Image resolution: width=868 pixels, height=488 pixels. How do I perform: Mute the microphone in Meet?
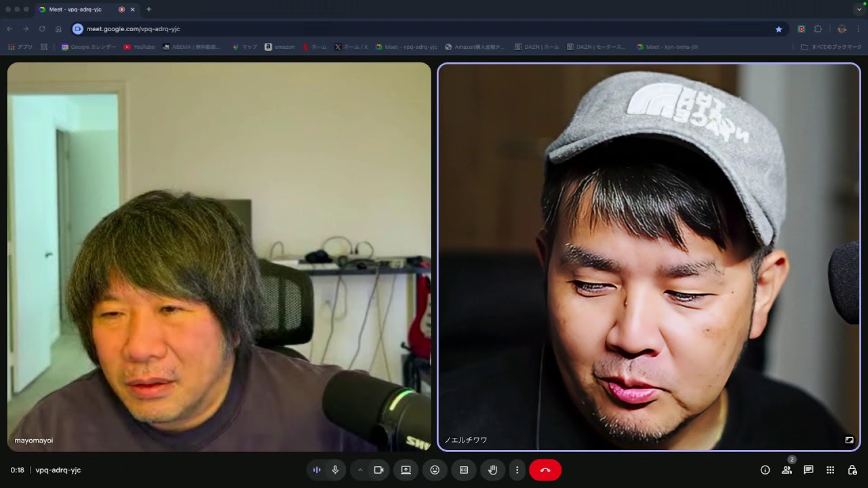coord(335,470)
